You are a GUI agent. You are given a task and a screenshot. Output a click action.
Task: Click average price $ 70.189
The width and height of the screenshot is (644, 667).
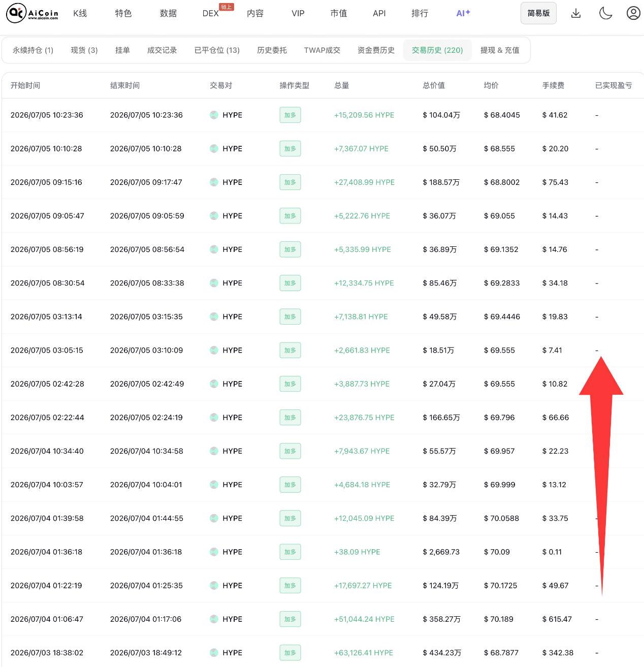498,619
